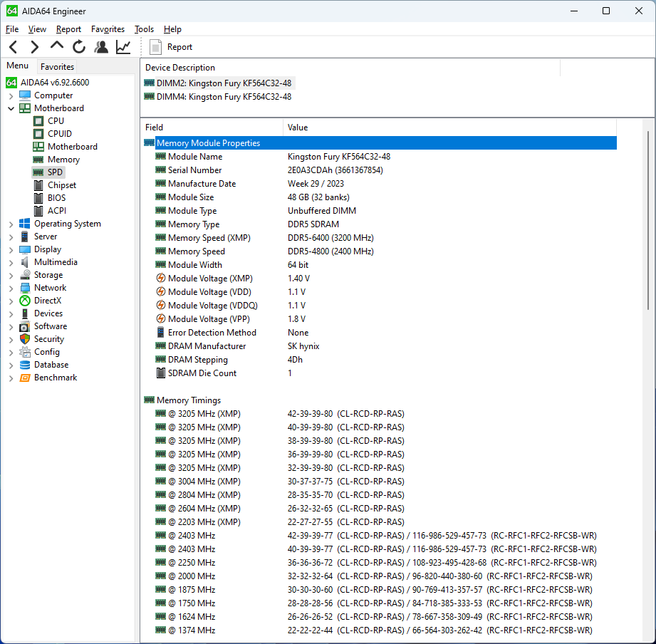Click the @ 2250 MHz timing row
This screenshot has width=656, height=644.
point(380,562)
